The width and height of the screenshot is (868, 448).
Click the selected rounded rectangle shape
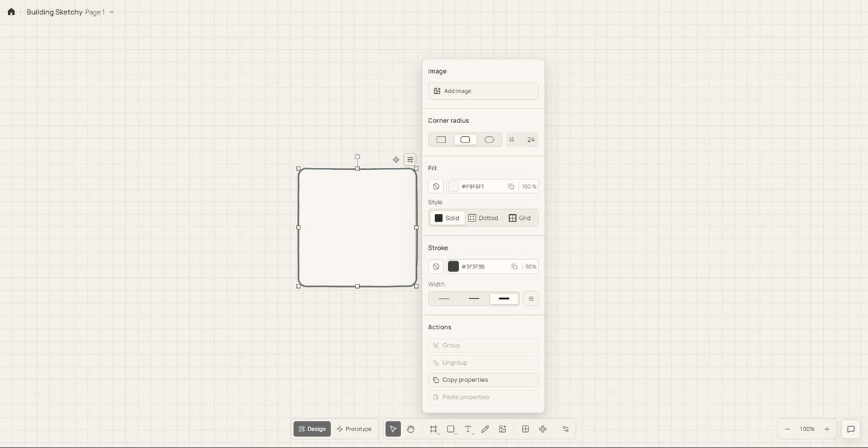pos(358,227)
